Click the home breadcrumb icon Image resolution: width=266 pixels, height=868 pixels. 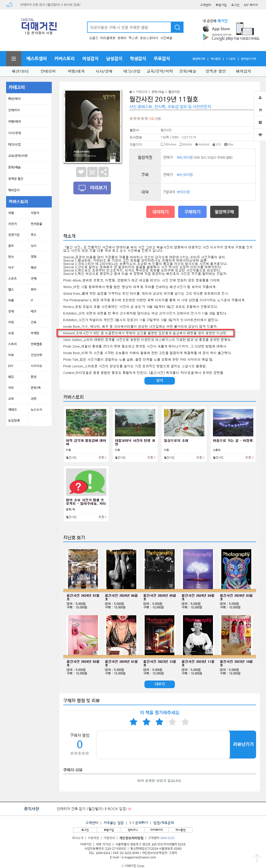pos(131,92)
